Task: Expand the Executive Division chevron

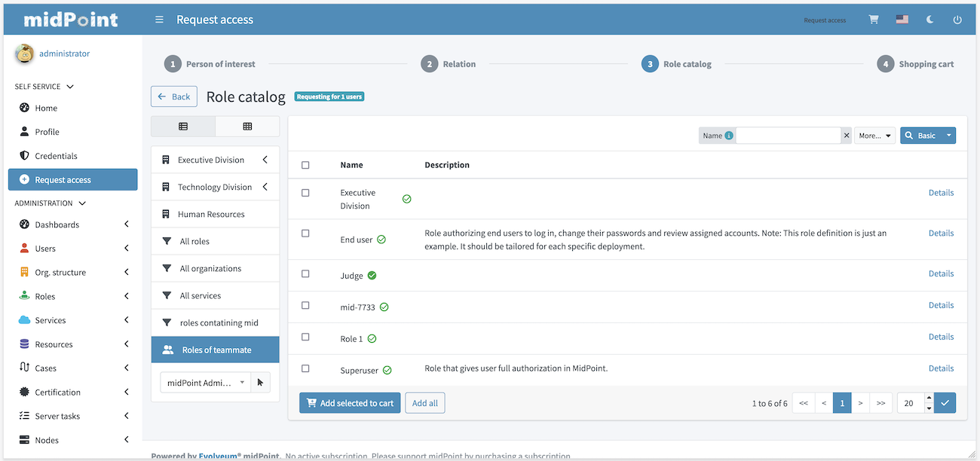Action: click(265, 160)
